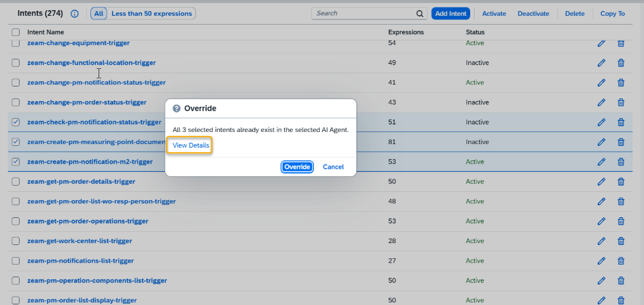Click the info icon next to Intents (274)
This screenshot has height=305, width=644.
click(75, 13)
